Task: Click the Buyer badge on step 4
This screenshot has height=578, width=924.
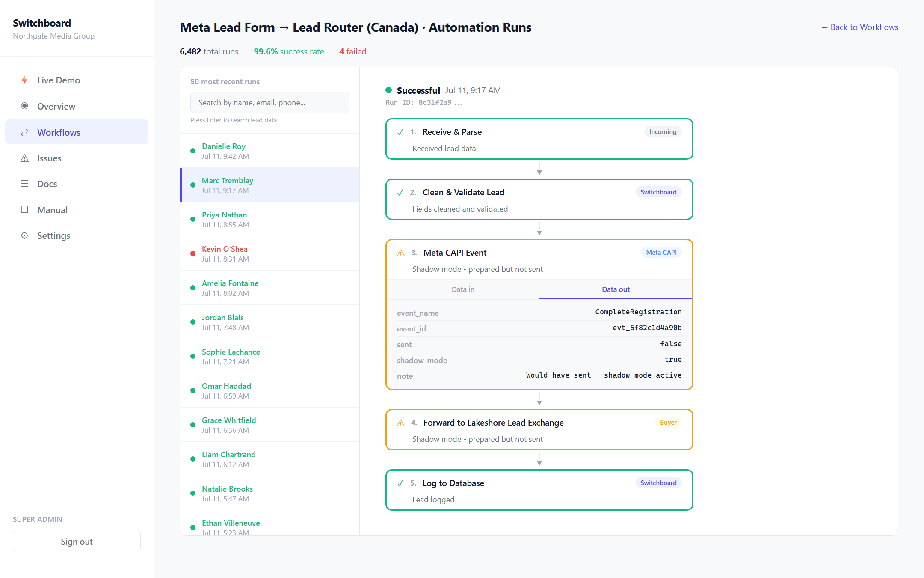Action: pos(668,423)
